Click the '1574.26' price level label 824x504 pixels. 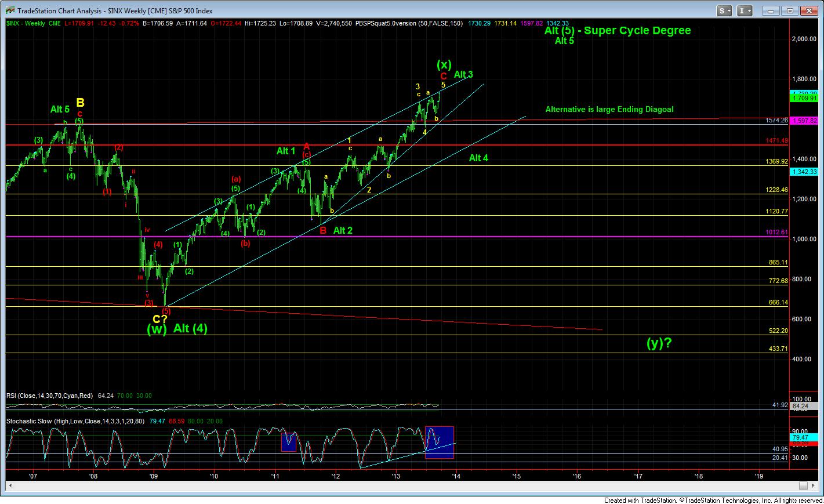(776, 121)
